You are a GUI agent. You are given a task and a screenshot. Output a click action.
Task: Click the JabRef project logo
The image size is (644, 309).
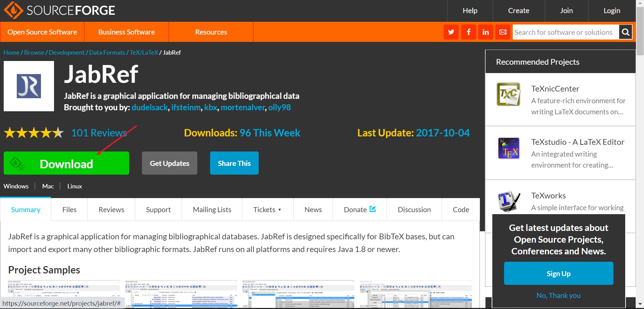click(29, 86)
